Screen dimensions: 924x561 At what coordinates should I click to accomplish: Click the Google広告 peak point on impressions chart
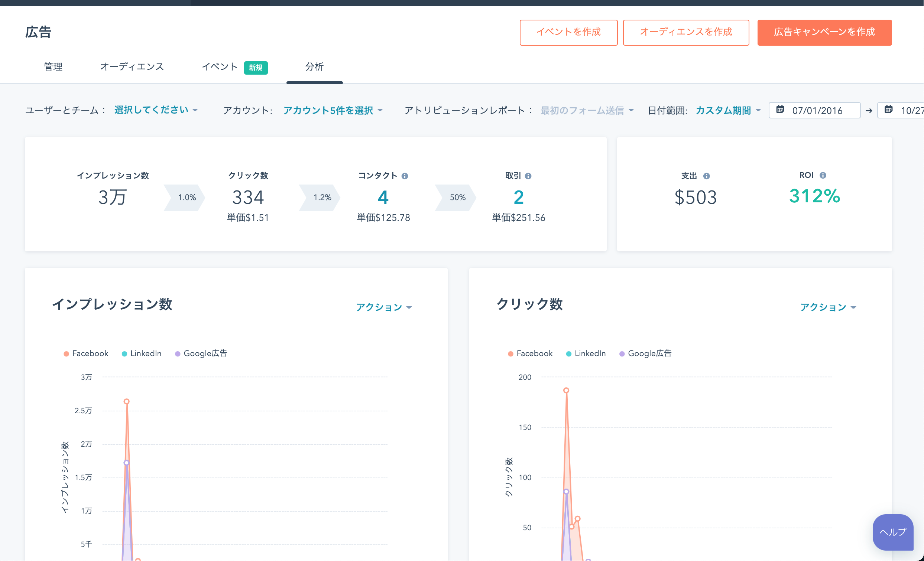point(127,463)
